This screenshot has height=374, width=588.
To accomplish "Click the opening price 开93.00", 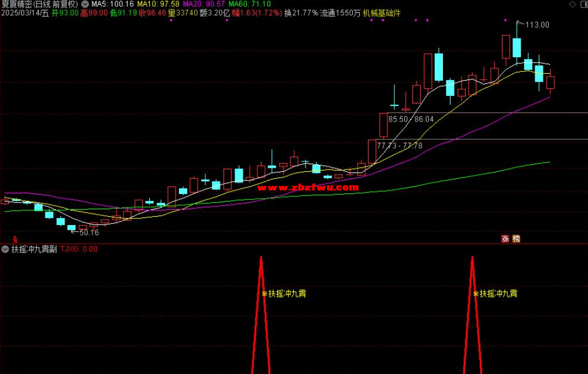I will coord(65,13).
